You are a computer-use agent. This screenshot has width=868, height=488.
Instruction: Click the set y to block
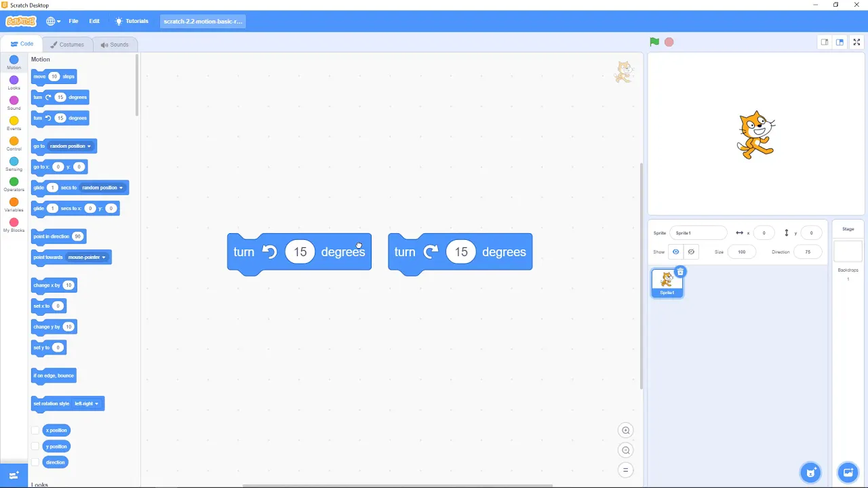pos(48,348)
